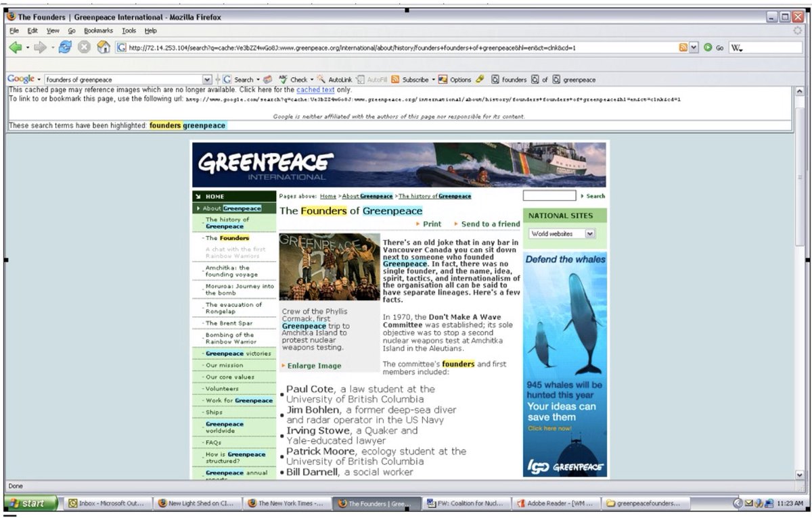Switch to 'The New York Times' taskbar item
The height and width of the screenshot is (518, 812).
(287, 503)
